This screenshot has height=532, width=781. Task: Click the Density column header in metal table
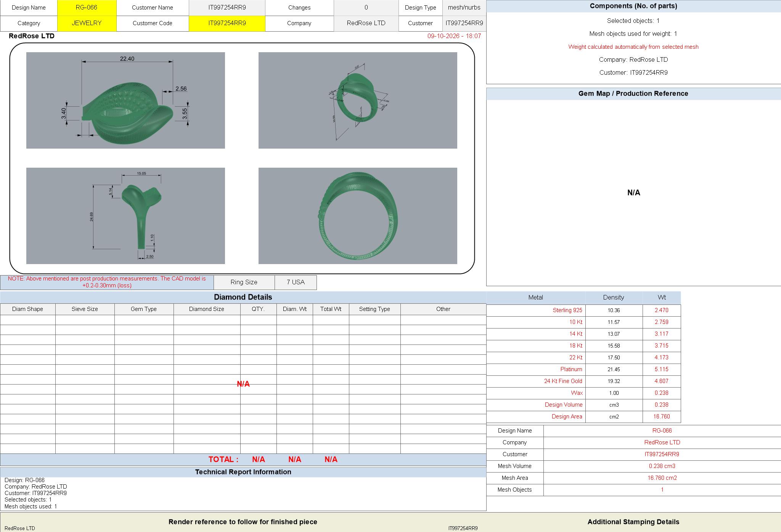[614, 297]
